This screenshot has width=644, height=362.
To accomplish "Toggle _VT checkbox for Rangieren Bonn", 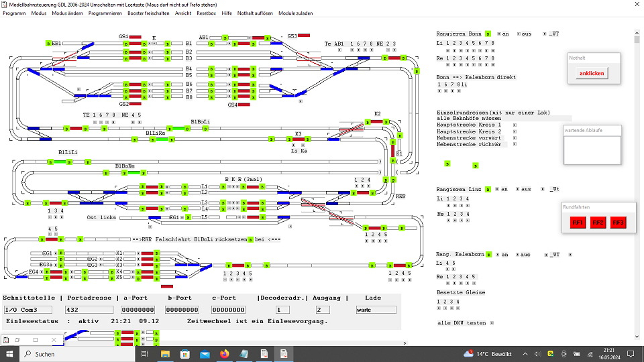I will pos(545,34).
